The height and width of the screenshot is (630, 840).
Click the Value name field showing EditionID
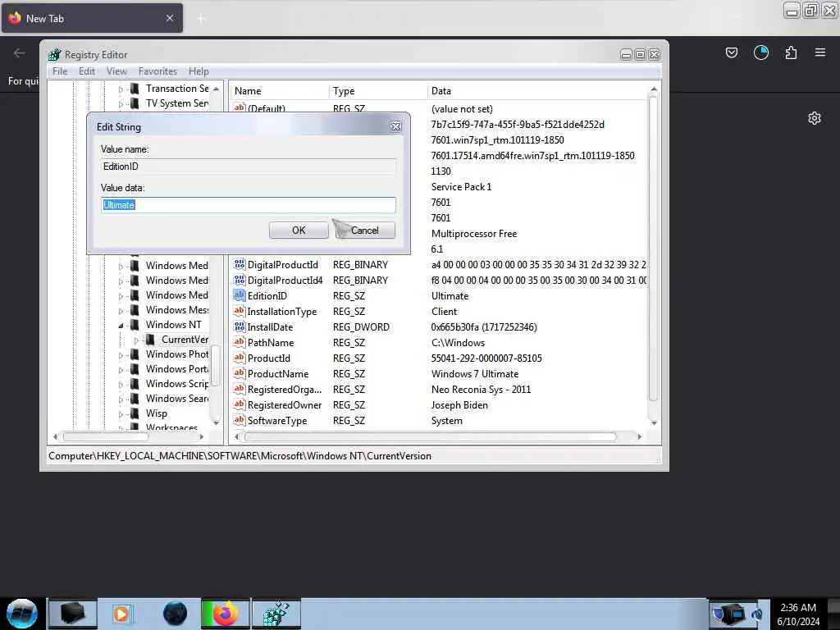coord(249,167)
